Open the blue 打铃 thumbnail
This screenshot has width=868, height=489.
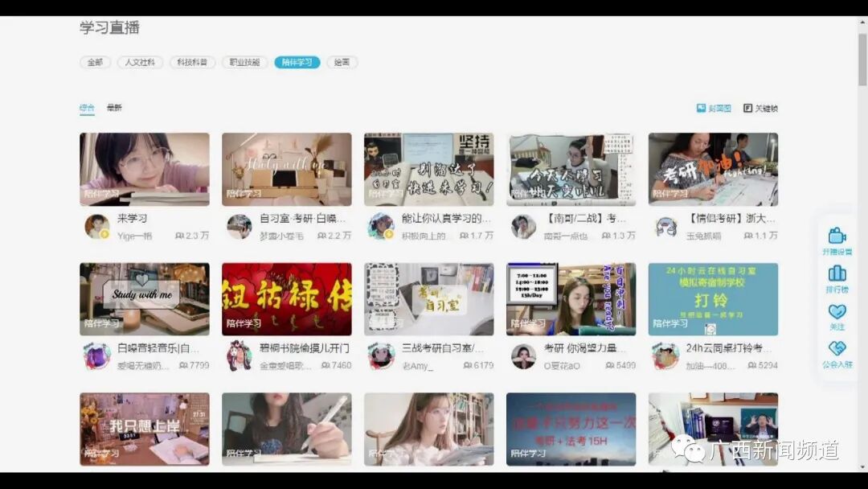pos(714,299)
